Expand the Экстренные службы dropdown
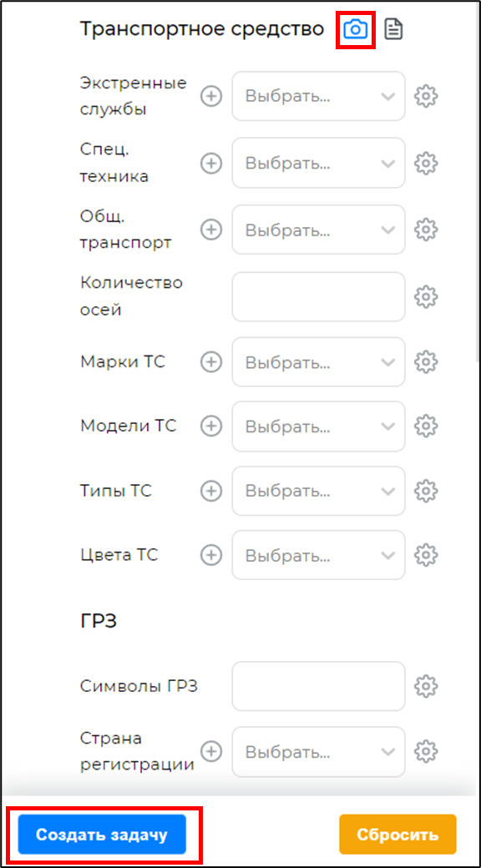The width and height of the screenshot is (481, 868). (319, 96)
